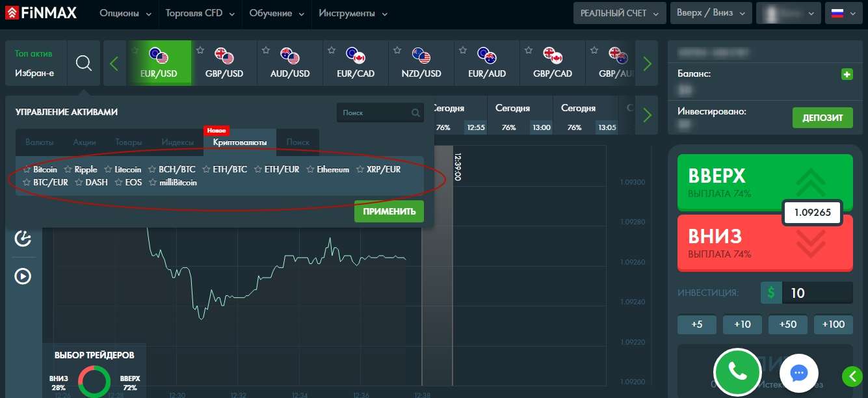Click the FiNMAX logo

coord(41,12)
